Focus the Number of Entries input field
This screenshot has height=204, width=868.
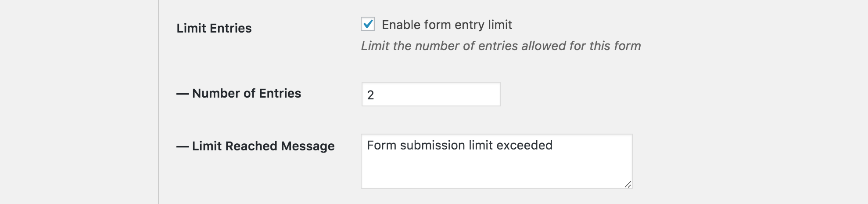click(430, 94)
